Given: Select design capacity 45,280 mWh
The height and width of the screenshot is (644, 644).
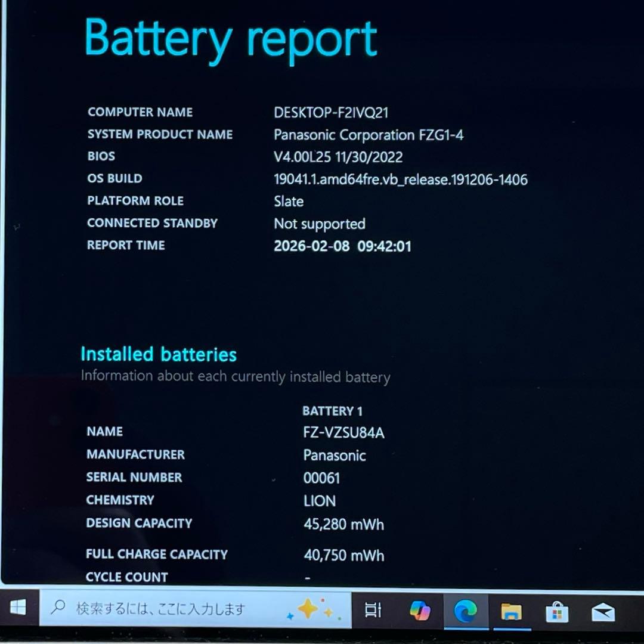Looking at the screenshot, I should [x=344, y=525].
